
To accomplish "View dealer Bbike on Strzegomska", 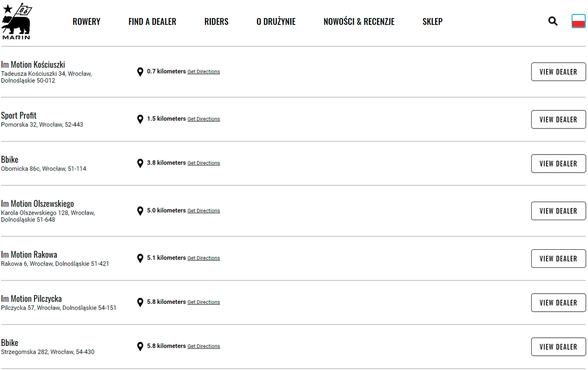I will [x=558, y=346].
